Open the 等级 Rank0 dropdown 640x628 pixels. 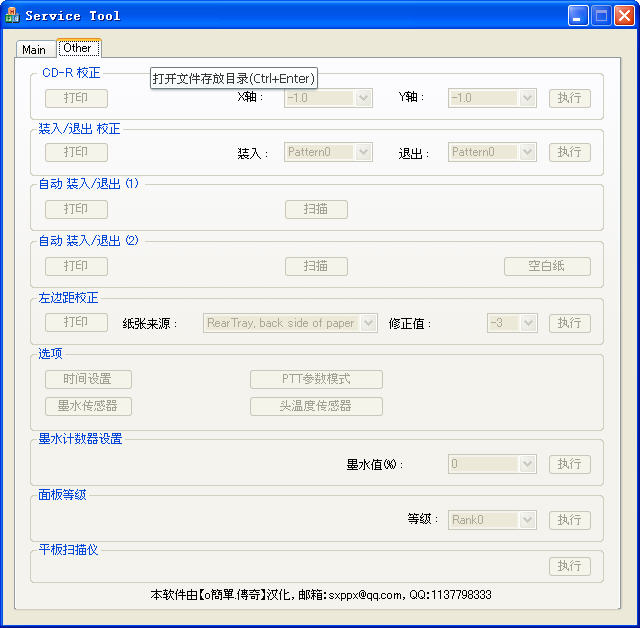point(528,520)
